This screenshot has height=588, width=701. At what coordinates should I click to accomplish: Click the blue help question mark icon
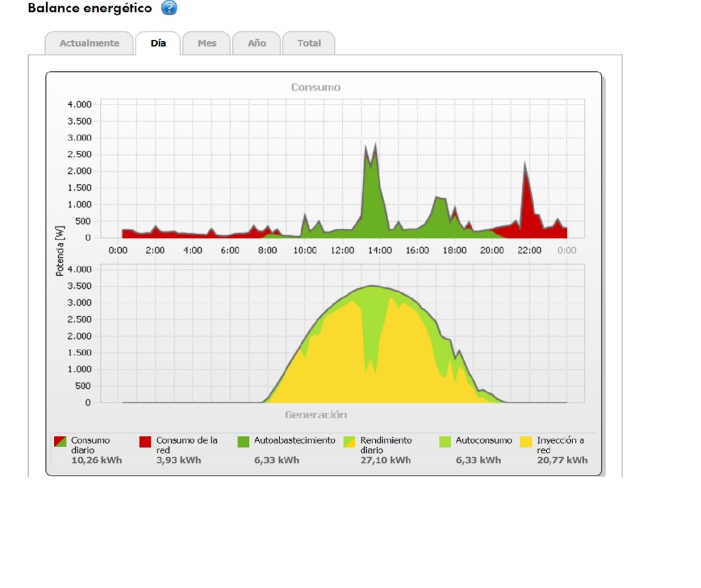[x=169, y=8]
